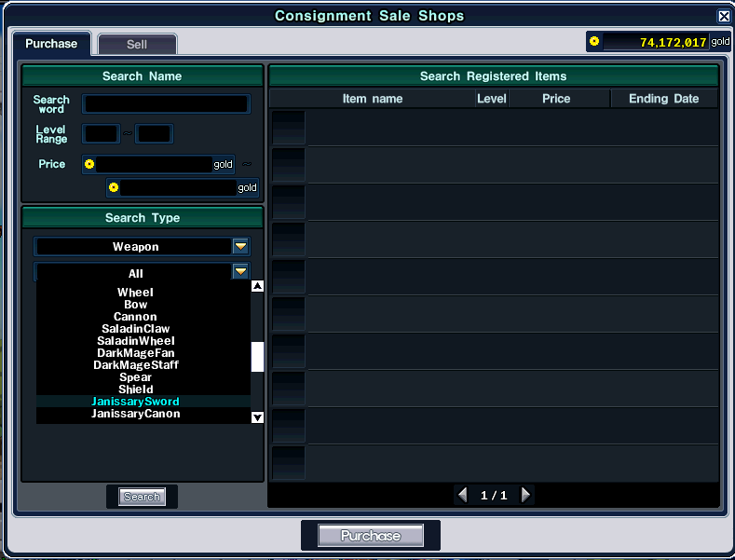735x560 pixels.
Task: Select Shield weapon type
Action: (135, 389)
